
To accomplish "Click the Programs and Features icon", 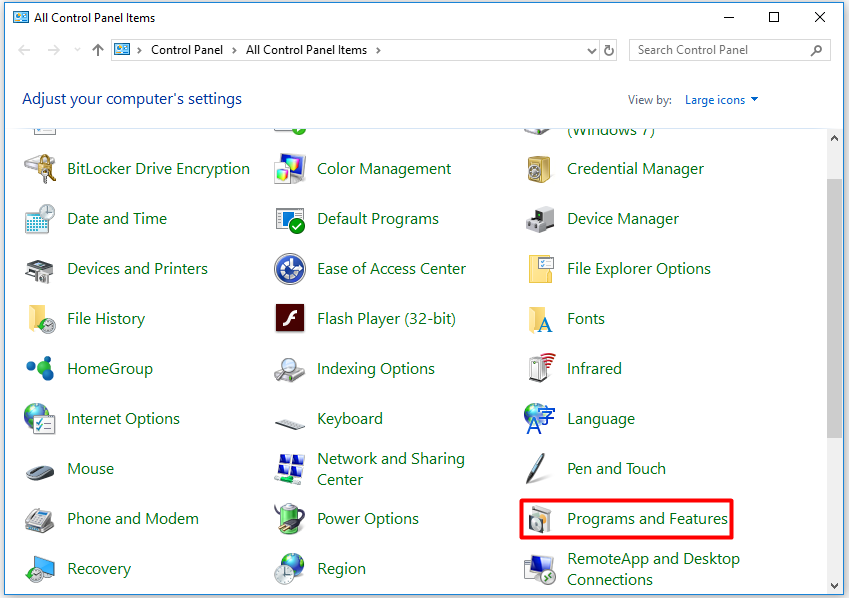I will [x=540, y=520].
